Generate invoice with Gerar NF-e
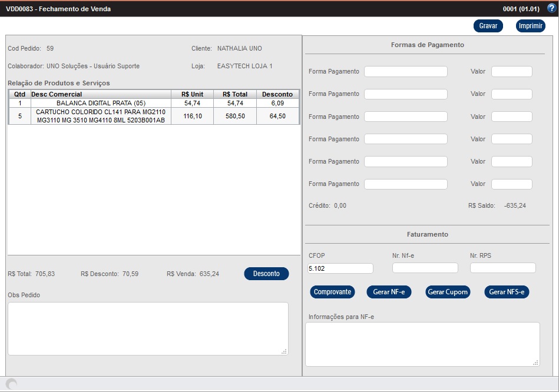Image resolution: width=559 pixels, height=392 pixels. coord(389,292)
